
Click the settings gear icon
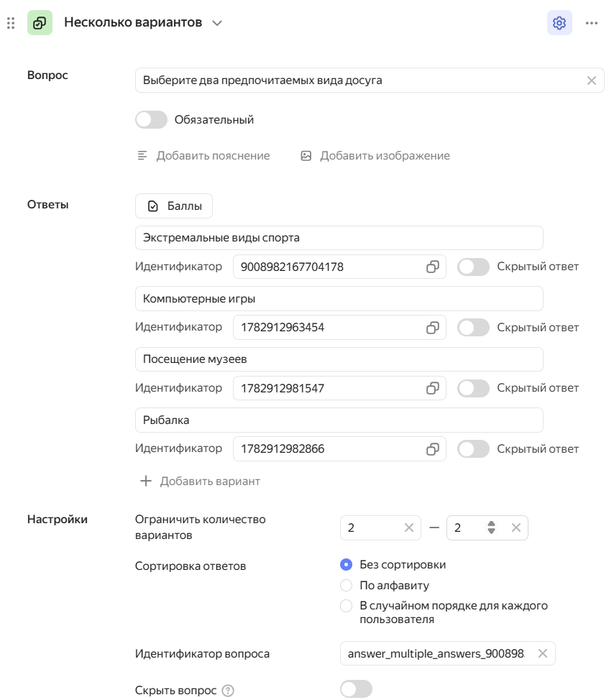click(x=559, y=23)
